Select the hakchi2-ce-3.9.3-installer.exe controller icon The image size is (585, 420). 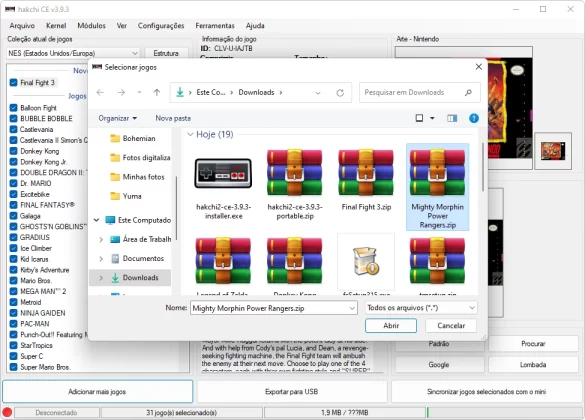[x=223, y=173]
